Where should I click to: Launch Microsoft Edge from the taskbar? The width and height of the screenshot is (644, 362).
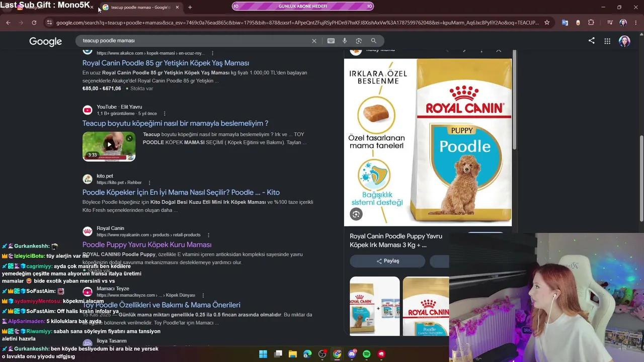(307, 354)
